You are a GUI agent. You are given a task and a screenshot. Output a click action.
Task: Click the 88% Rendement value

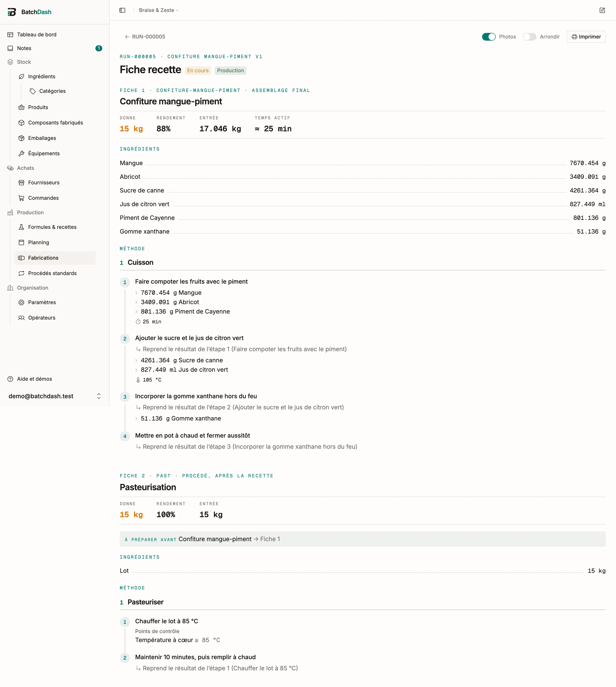coord(163,129)
